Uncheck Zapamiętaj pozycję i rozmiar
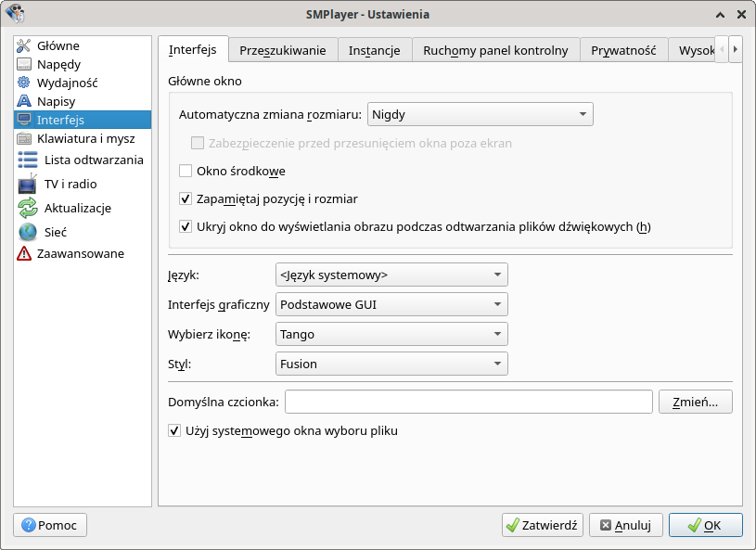Image resolution: width=756 pixels, height=550 pixels. (186, 198)
